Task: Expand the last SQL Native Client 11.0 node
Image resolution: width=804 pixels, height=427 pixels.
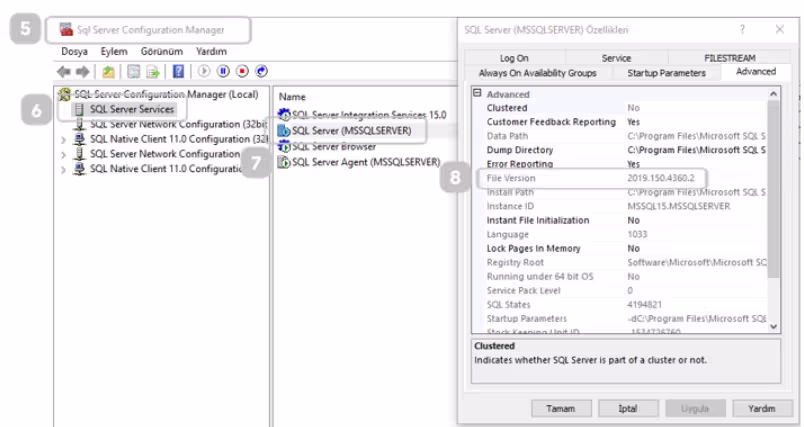Action: (63, 169)
